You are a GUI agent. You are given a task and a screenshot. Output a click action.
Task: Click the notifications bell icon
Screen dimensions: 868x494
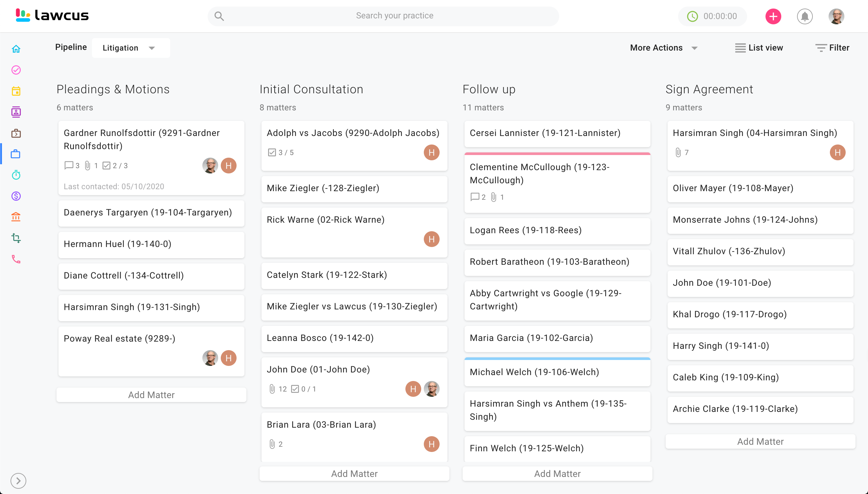tap(805, 16)
